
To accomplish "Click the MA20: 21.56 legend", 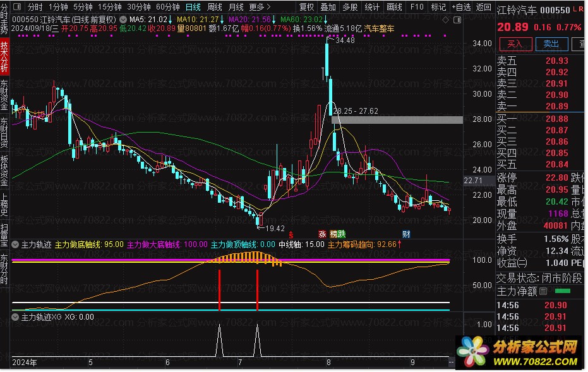I will tap(249, 19).
